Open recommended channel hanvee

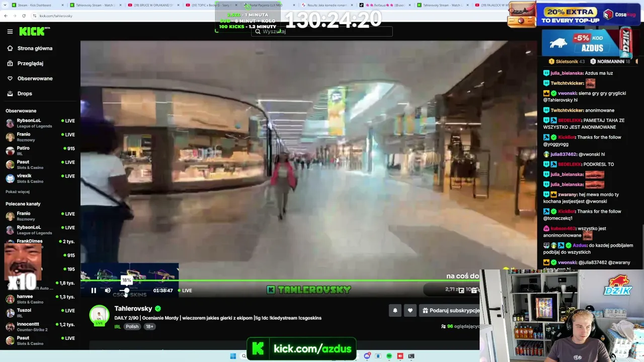40,299
